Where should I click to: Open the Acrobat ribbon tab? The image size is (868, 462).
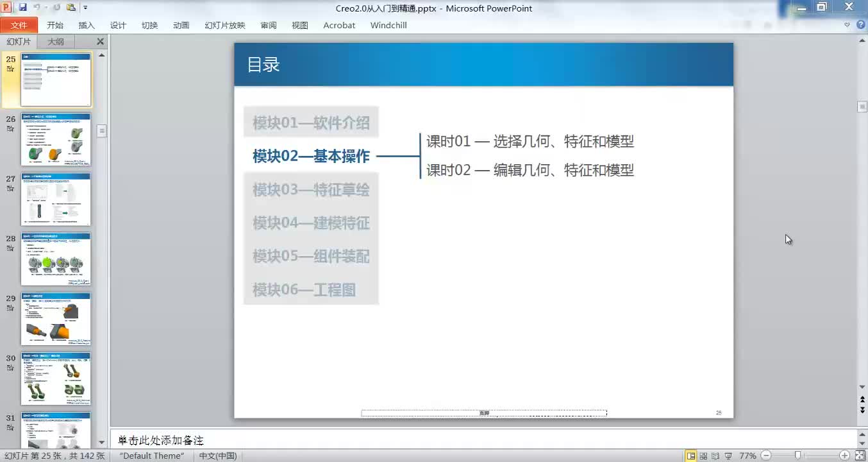(339, 26)
